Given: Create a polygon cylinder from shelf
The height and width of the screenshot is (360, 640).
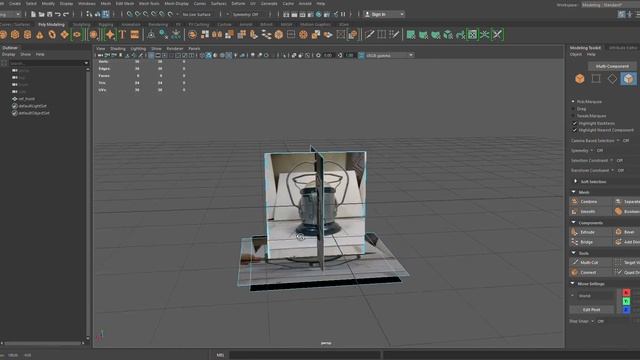Looking at the screenshot, I should tap(27, 35).
